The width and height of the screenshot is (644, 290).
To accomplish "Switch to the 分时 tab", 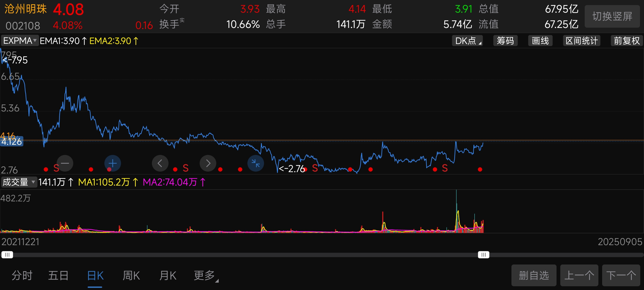I will click(22, 275).
